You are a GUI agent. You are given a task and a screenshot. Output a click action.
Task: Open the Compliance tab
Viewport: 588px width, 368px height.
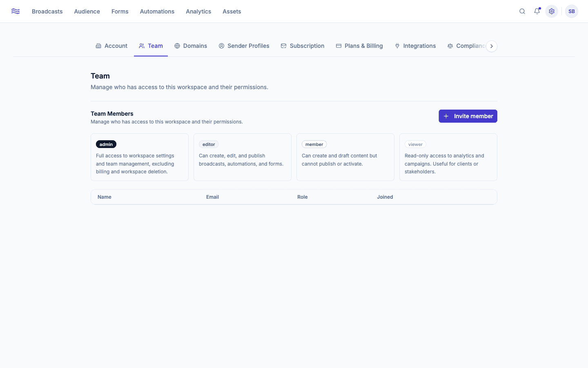(x=466, y=46)
